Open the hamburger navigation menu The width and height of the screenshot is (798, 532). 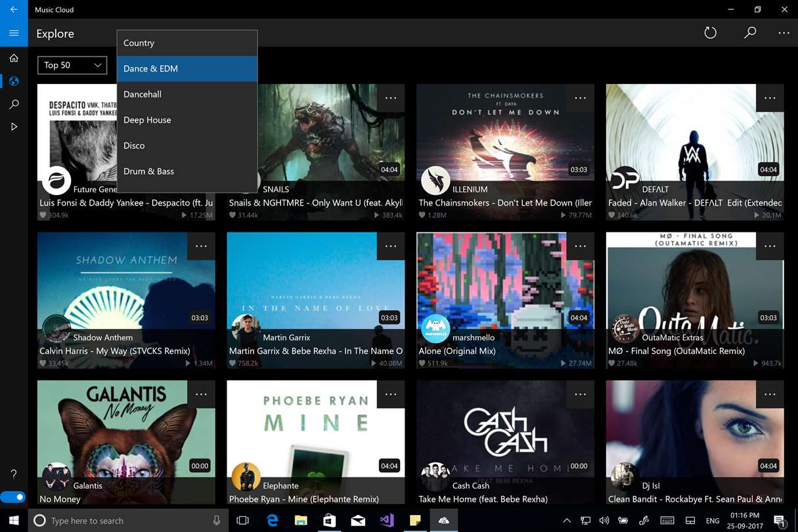(x=14, y=33)
